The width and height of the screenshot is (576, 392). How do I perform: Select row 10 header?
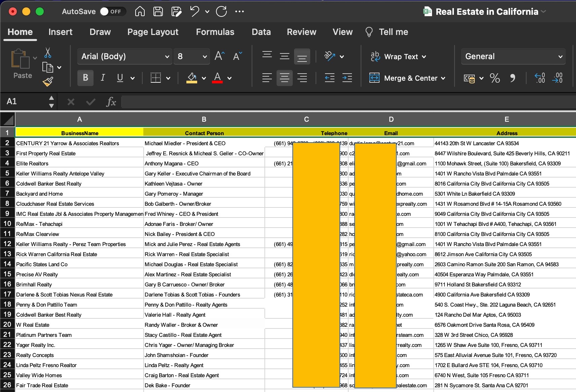7,224
